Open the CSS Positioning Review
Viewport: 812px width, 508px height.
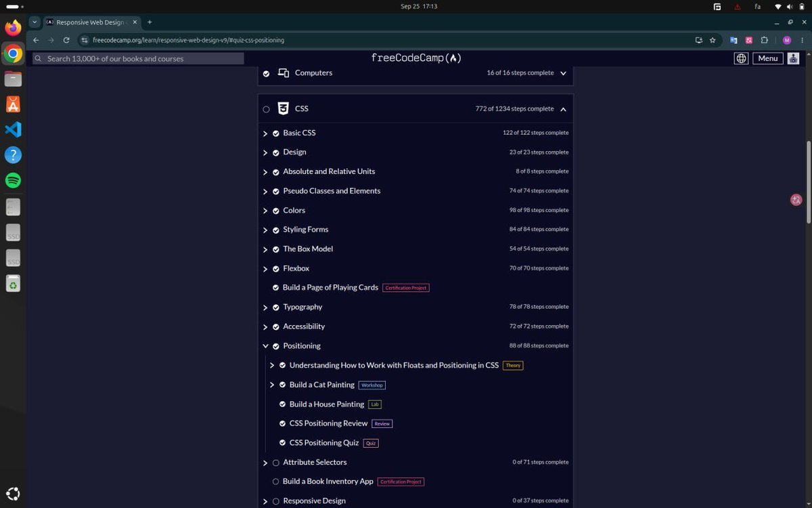pyautogui.click(x=329, y=423)
